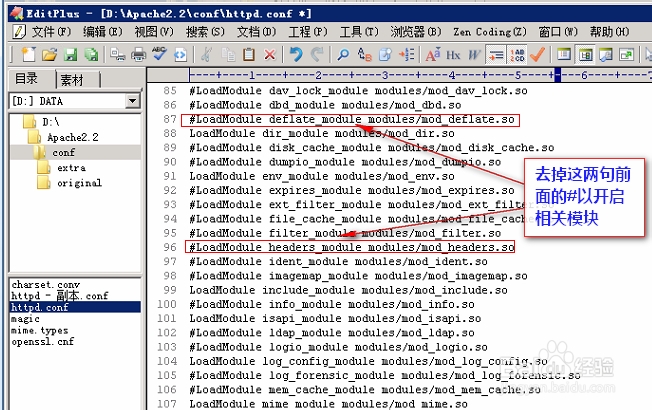
Task: Switch to the 素材 tab
Action: (72, 79)
